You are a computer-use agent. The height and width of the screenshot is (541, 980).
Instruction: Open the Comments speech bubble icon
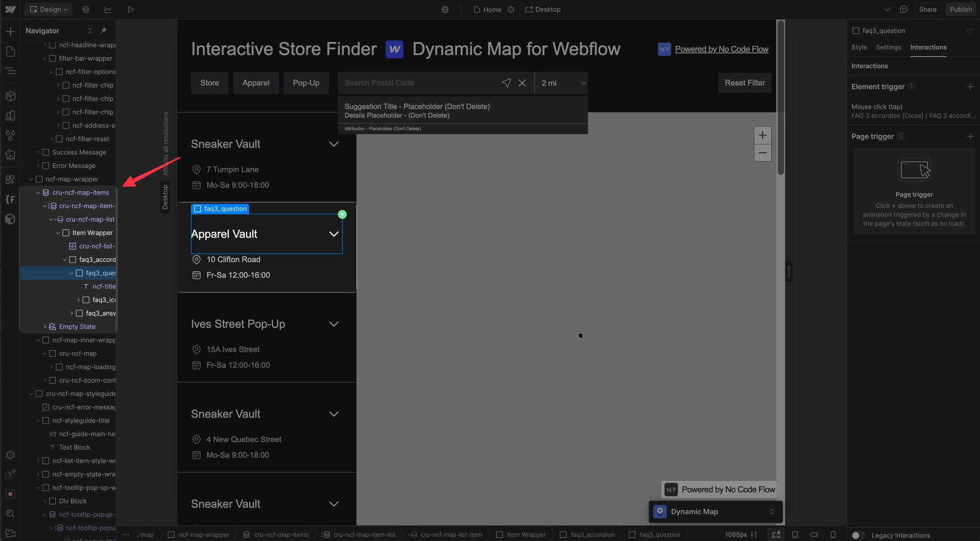(x=903, y=9)
